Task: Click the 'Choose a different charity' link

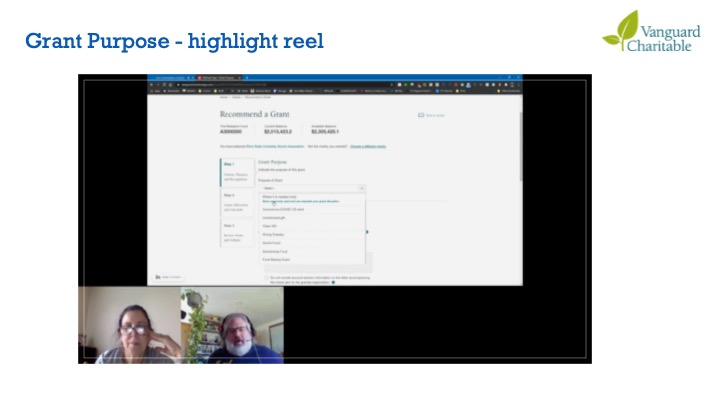Action: pos(367,146)
